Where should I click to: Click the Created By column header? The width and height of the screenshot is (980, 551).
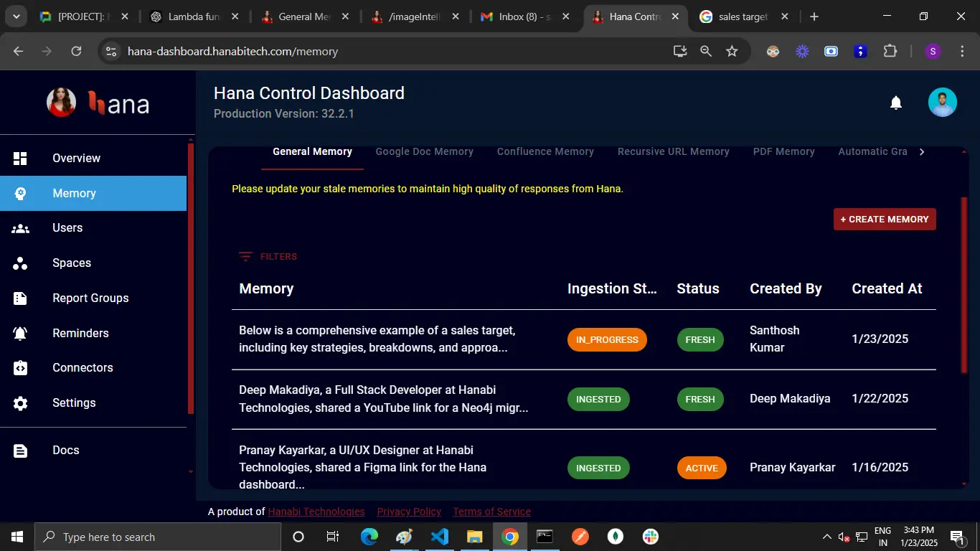point(786,288)
